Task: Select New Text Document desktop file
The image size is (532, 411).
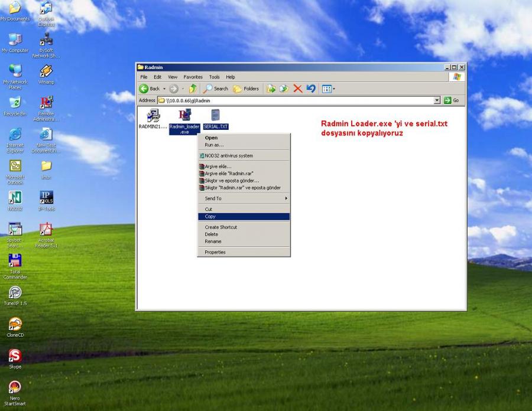Action: tap(46, 141)
